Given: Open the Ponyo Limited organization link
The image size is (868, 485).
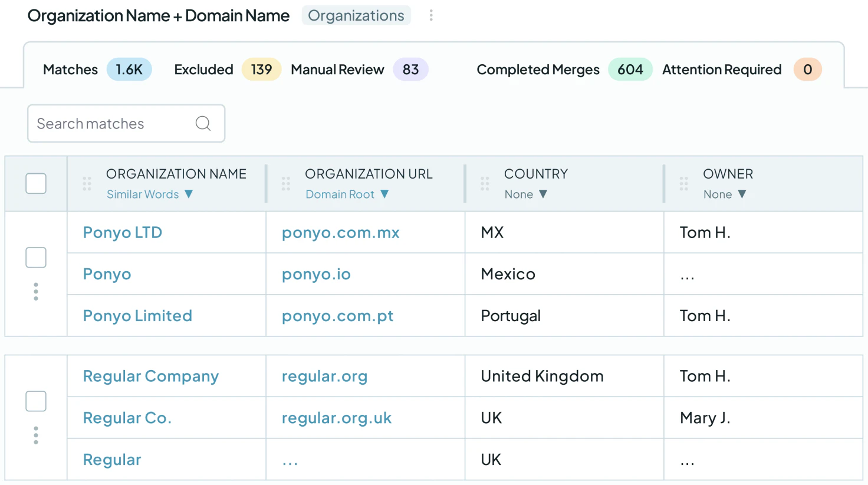Looking at the screenshot, I should coord(137,316).
